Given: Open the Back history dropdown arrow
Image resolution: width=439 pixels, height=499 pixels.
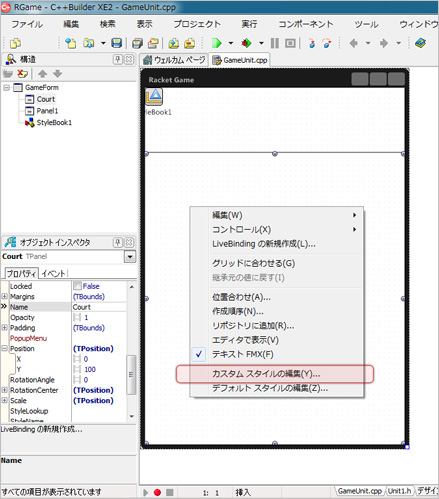Looking at the screenshot, I should (368, 43).
